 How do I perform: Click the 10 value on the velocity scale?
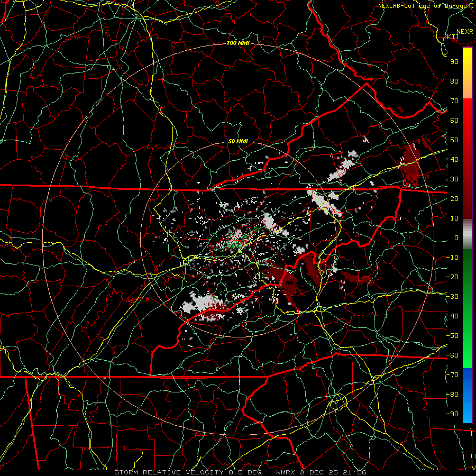454,218
